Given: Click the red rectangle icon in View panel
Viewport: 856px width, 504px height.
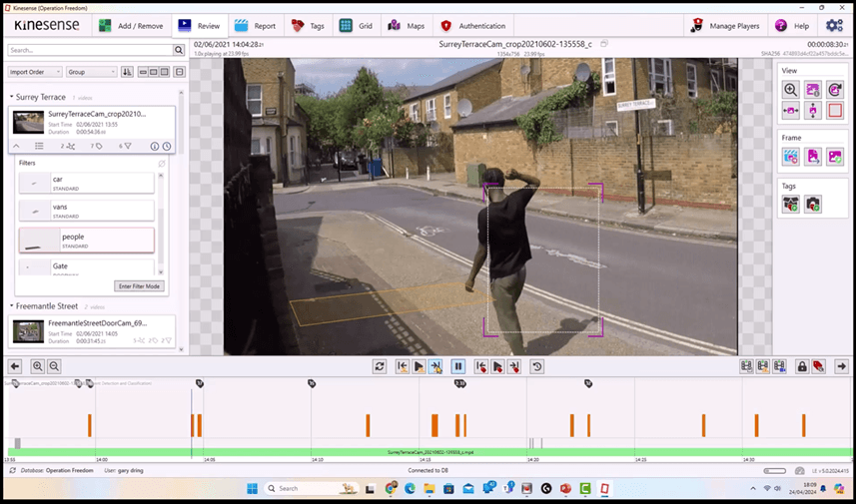Looking at the screenshot, I should [835, 111].
